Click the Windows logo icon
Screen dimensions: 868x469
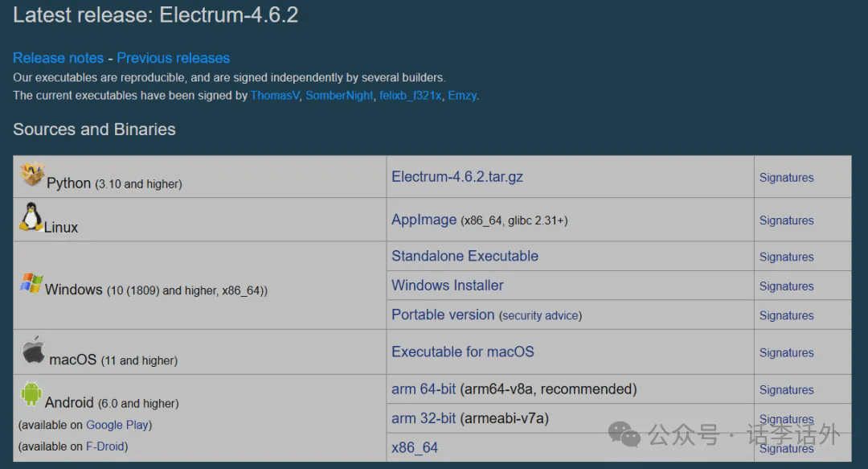pyautogui.click(x=31, y=284)
